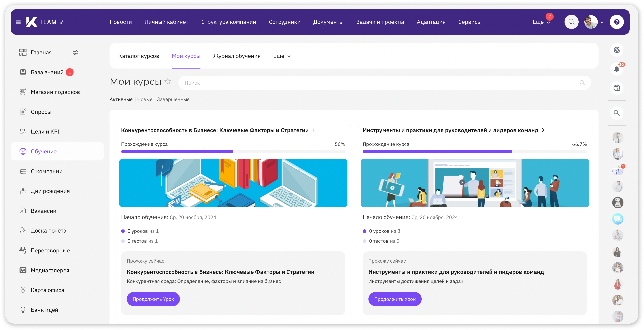Open the Новости menu item

121,22
